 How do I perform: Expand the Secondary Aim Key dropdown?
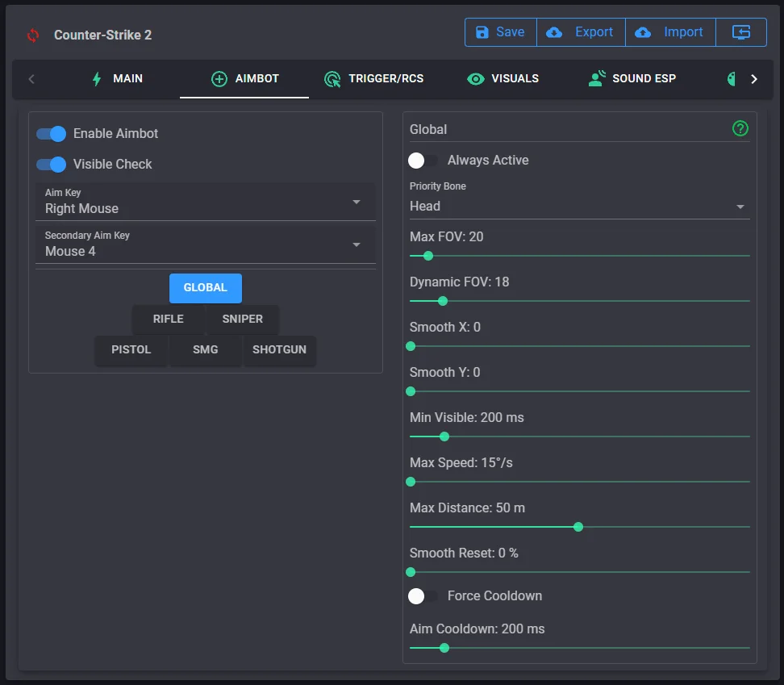point(206,244)
